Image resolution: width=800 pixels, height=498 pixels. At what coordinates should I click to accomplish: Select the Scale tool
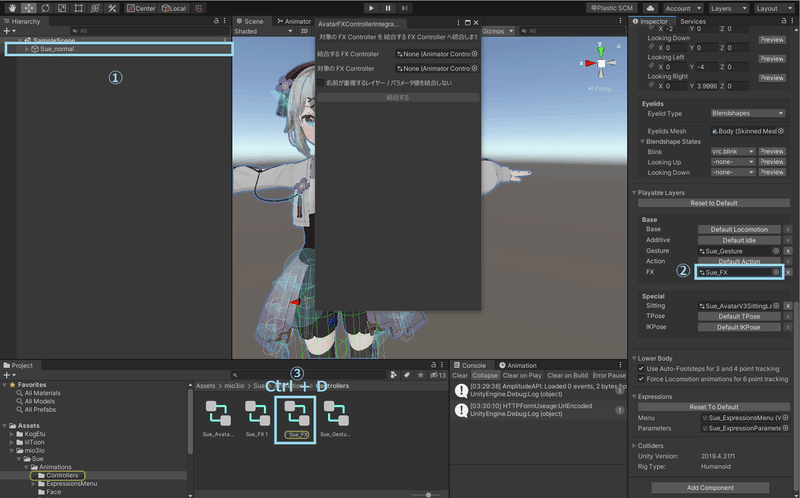coord(62,8)
